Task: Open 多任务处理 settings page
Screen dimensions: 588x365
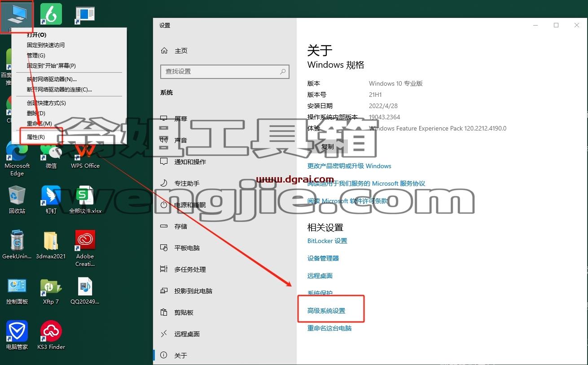Action: 225,269
